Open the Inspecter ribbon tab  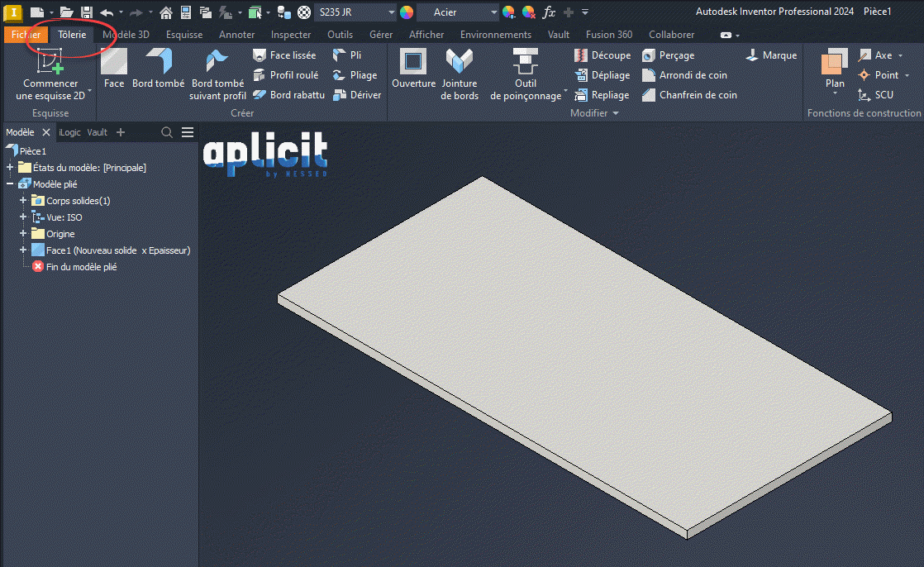point(291,35)
